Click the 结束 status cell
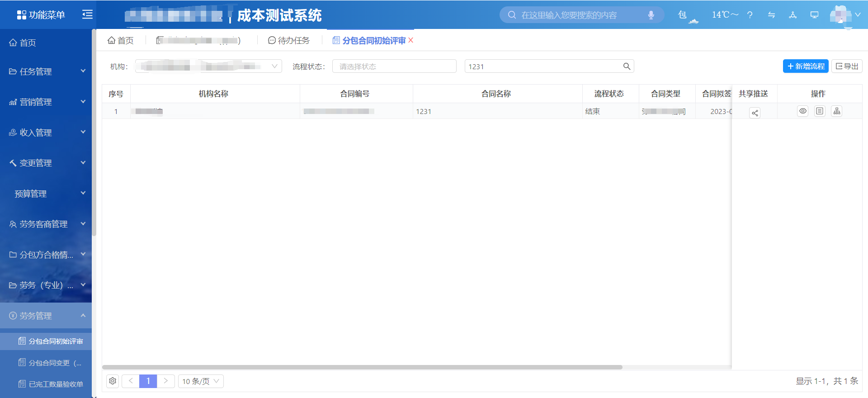 point(610,111)
